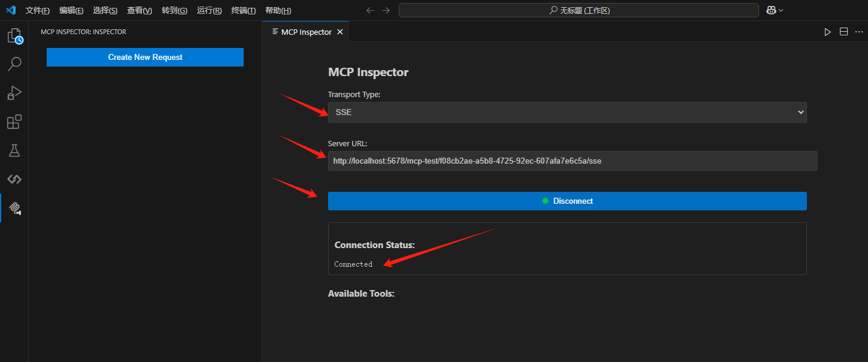Select the MCP Inspector activity bar icon
This screenshot has height=362, width=868.
14,208
